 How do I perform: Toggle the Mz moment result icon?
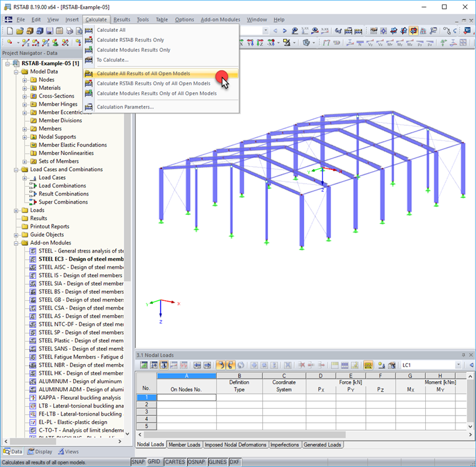tap(410, 43)
